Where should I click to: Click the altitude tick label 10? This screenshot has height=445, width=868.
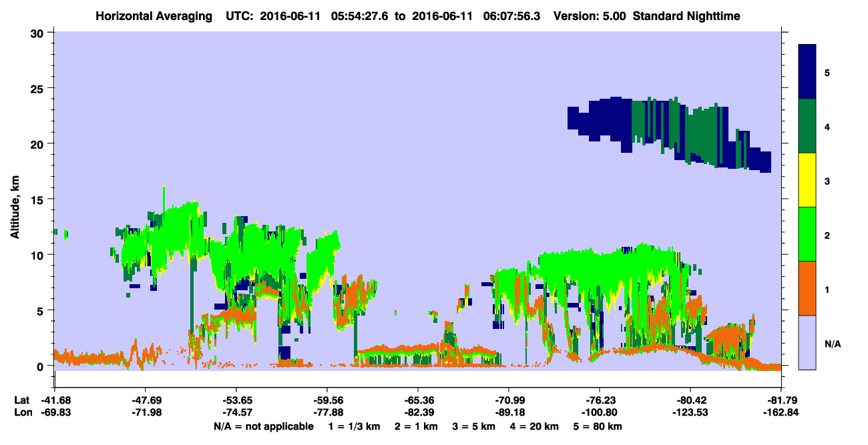[x=39, y=255]
